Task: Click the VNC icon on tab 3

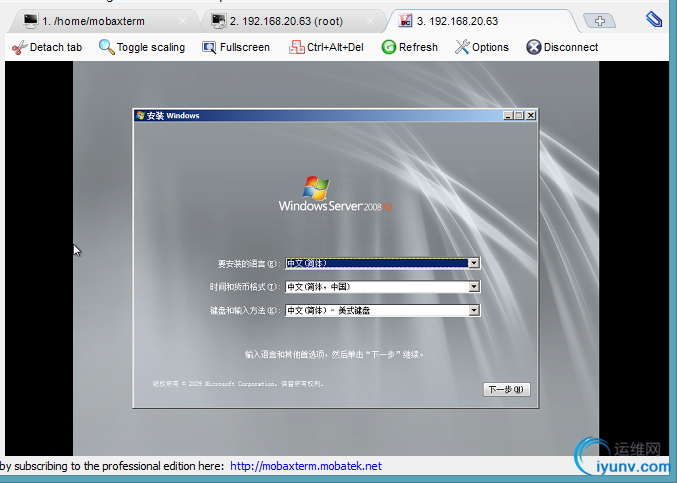Action: coord(405,21)
